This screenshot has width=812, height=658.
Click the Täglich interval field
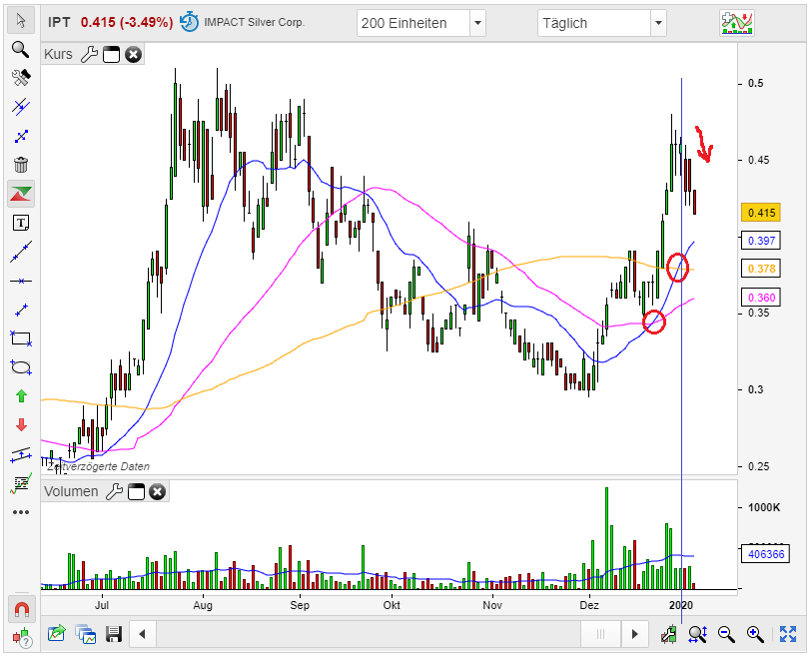click(594, 23)
